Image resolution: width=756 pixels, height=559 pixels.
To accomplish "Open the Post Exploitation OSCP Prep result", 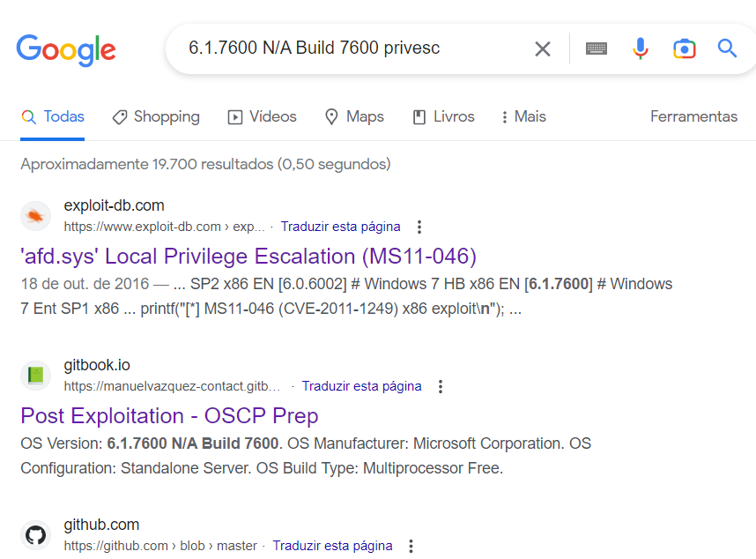I will pyautogui.click(x=169, y=415).
